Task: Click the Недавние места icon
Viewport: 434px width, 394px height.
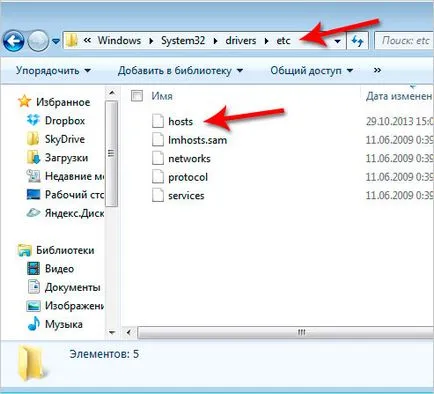Action: (x=33, y=176)
